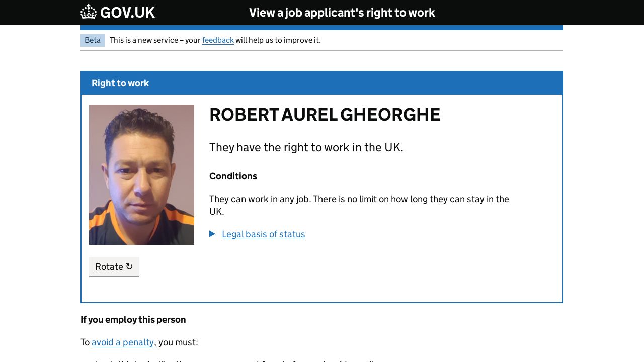Click the name heading ROBERT AUREL GHEORGHE
The image size is (644, 362).
point(325,115)
